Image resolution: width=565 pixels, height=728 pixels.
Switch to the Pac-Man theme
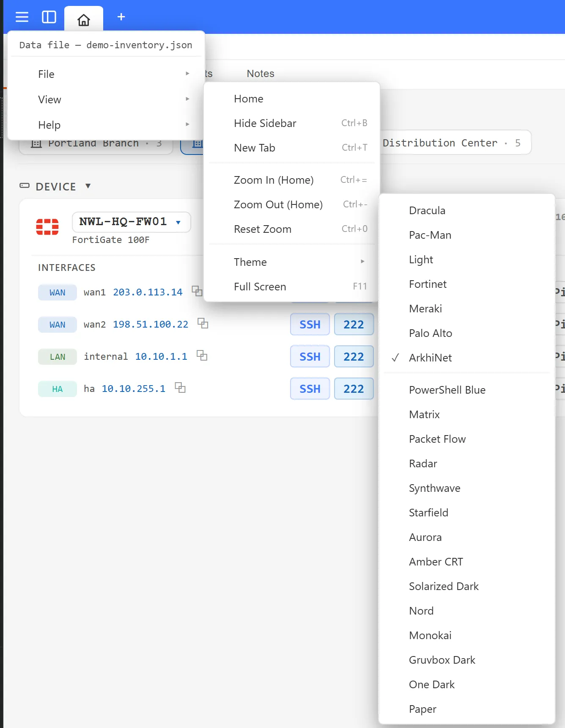tap(467, 235)
